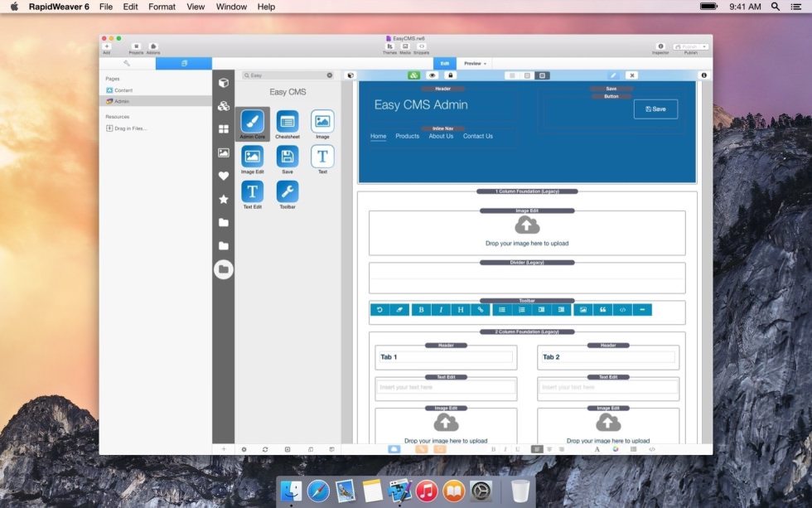Apply Italic in the blue CMS toolbar

(x=441, y=310)
